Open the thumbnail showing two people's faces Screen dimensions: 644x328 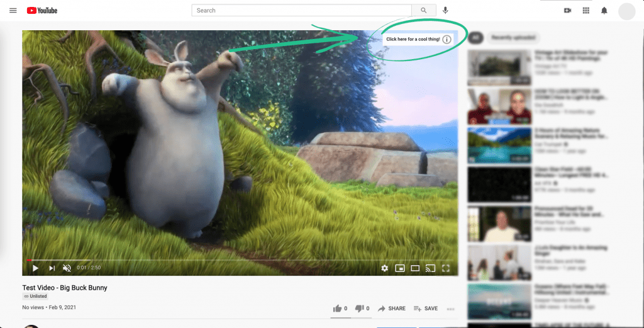[499, 106]
